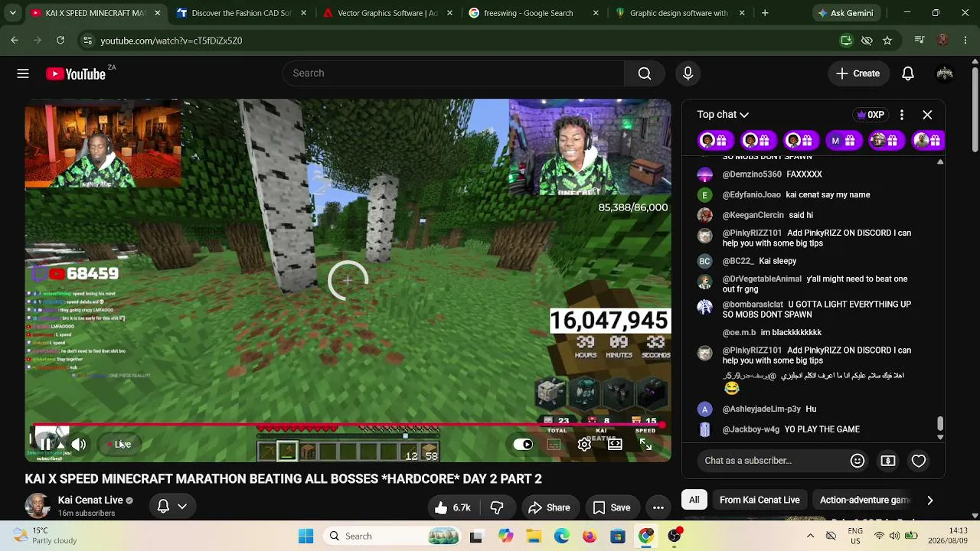The image size is (980, 551).
Task: Click the Ask Gemini button
Action: click(x=845, y=13)
